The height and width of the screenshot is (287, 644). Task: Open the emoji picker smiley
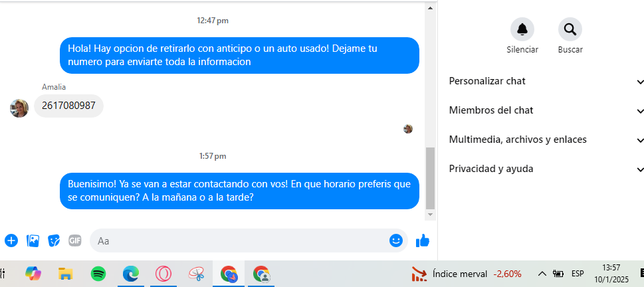click(396, 240)
